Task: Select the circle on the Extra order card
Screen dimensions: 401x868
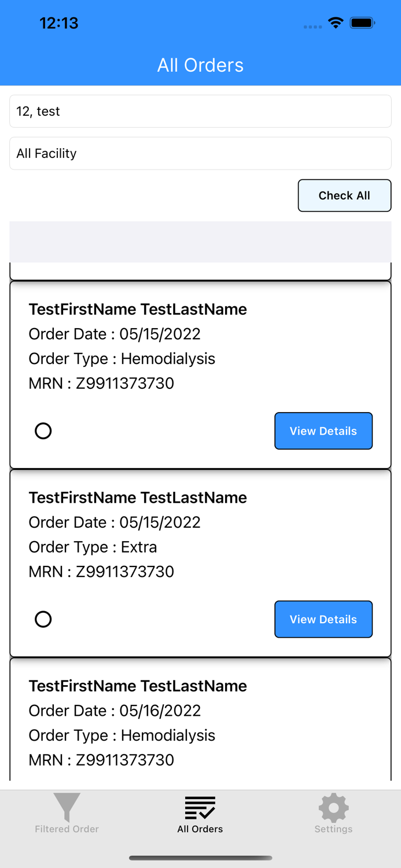Action: (x=43, y=619)
